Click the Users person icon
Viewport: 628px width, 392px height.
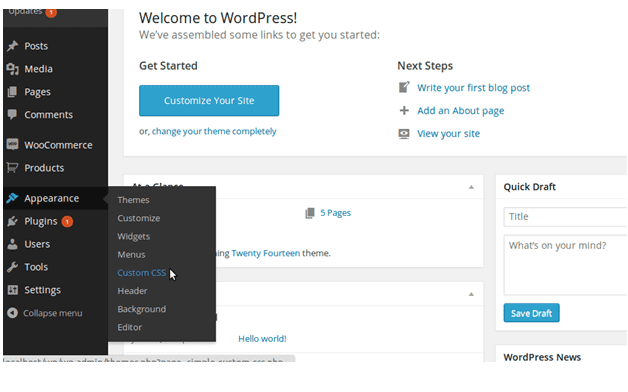(12, 244)
